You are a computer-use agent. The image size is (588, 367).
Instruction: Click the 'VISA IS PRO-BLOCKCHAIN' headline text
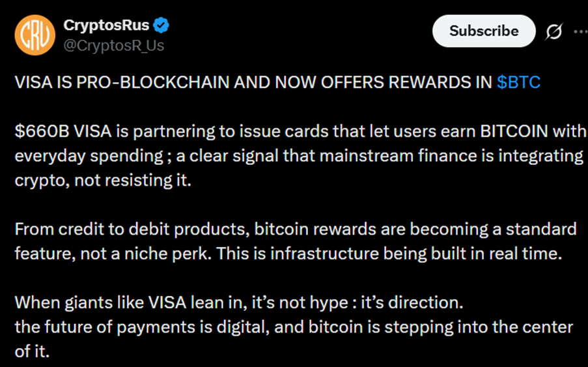pos(254,83)
